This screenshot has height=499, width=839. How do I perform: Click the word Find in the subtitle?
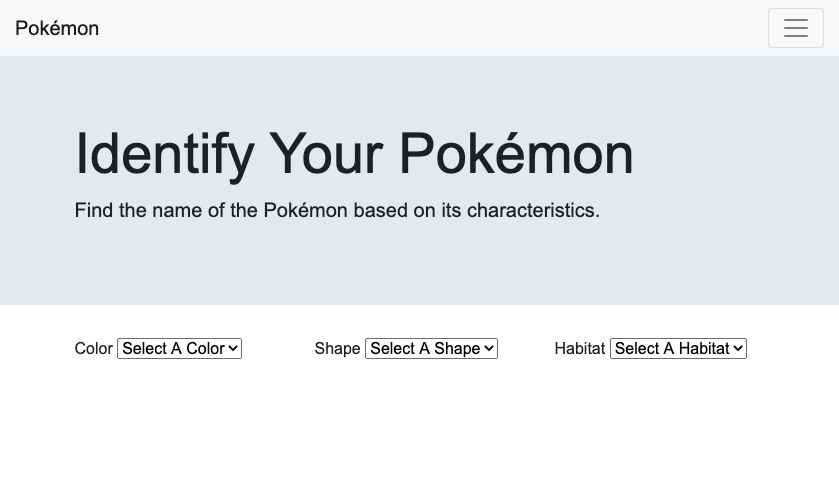click(x=94, y=210)
